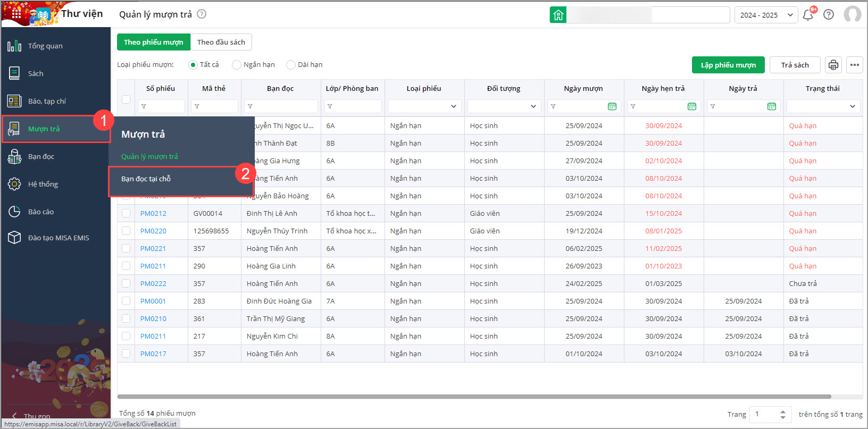Check the box for row PM0212
This screenshot has height=429, width=868.
coord(126,213)
